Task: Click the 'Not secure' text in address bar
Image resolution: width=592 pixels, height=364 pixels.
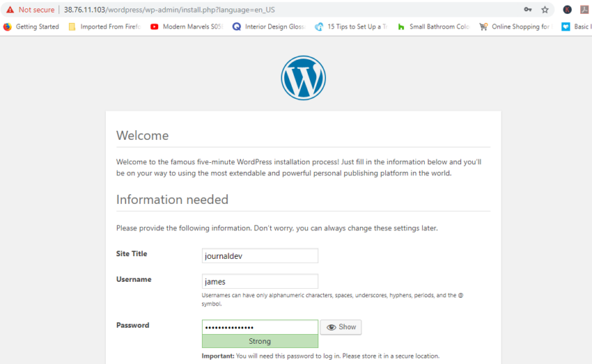Action: [x=36, y=10]
